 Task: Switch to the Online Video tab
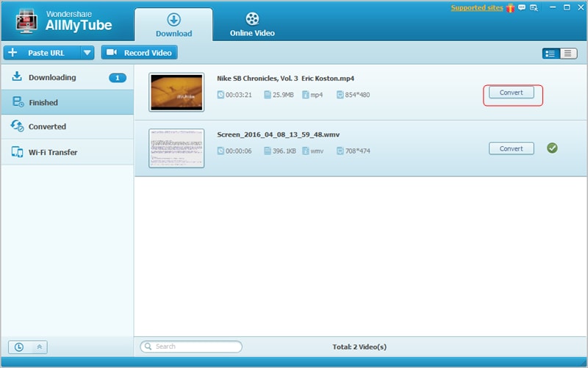(x=252, y=25)
